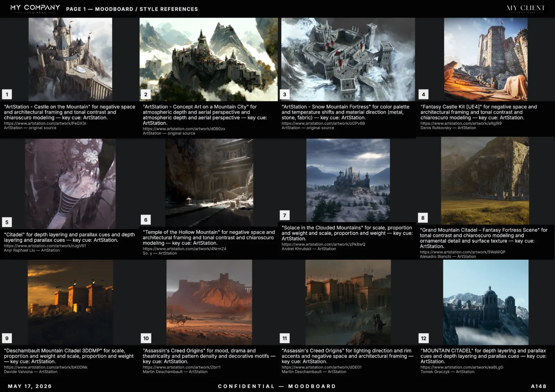The image size is (555, 392).
Task: Follow the URL under Solace in the Clouded Mountains
Action: [323, 244]
